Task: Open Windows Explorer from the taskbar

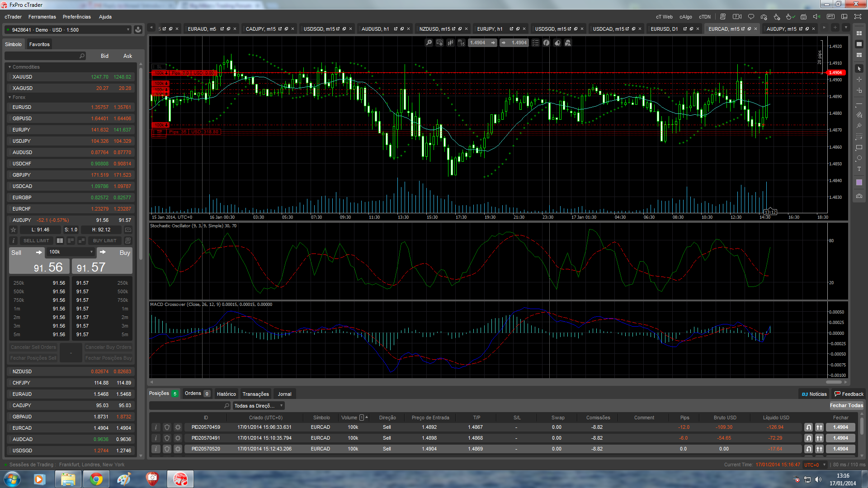Action: tap(68, 479)
